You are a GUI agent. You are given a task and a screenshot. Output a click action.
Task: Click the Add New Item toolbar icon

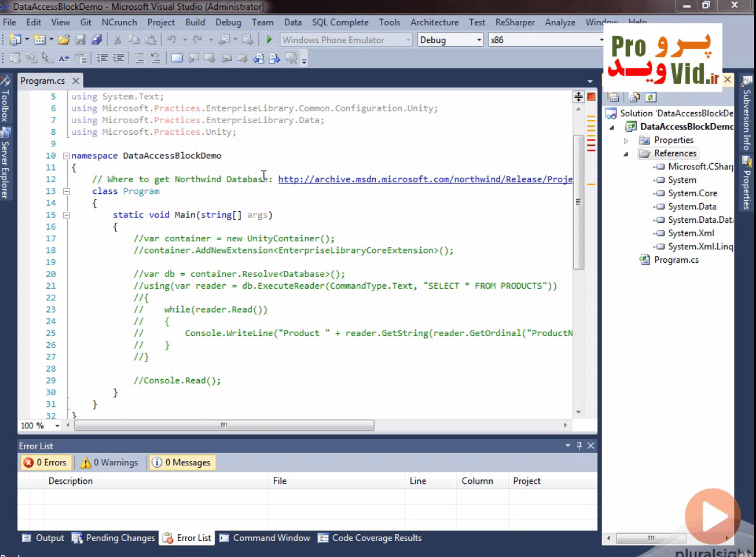39,40
